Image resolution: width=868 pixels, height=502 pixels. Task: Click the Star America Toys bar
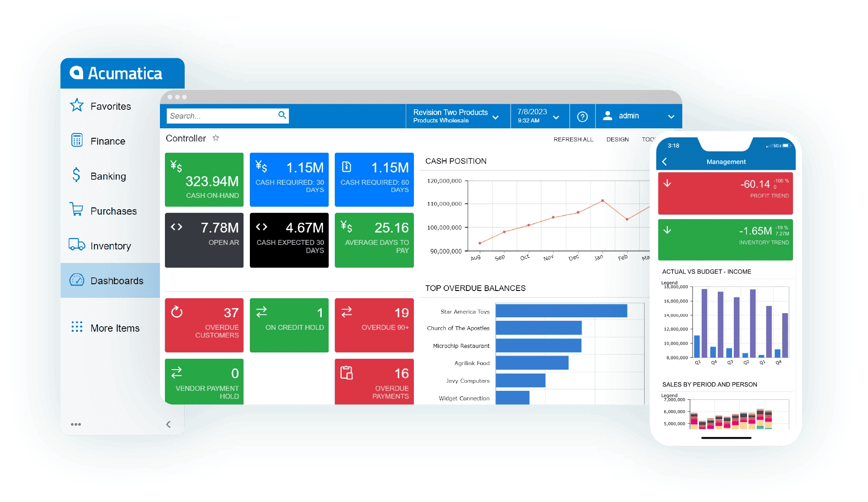561,311
